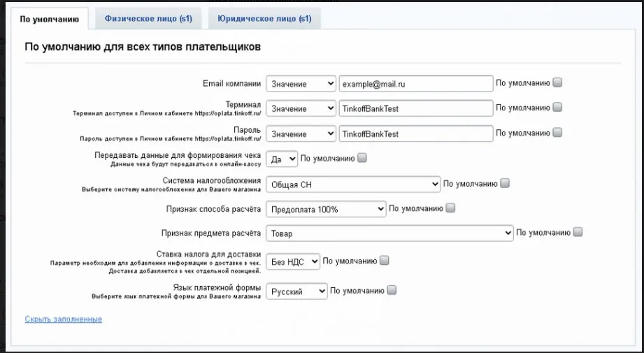Expand the Признак предмета расчёта dropdown
The image size is (644, 353).
pyautogui.click(x=389, y=233)
